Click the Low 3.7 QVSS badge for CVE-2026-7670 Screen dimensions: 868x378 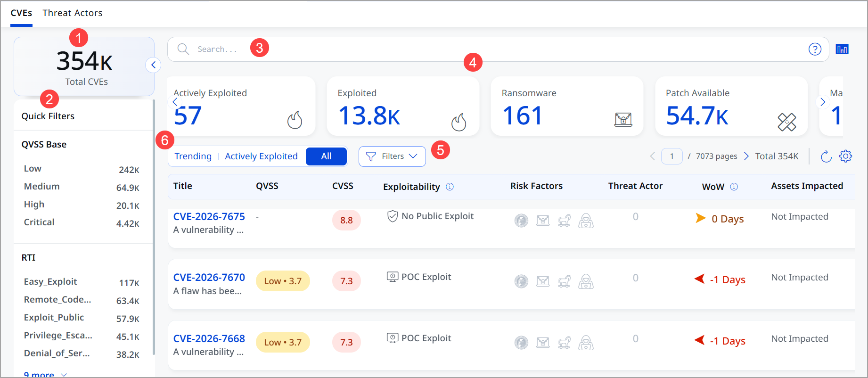283,281
